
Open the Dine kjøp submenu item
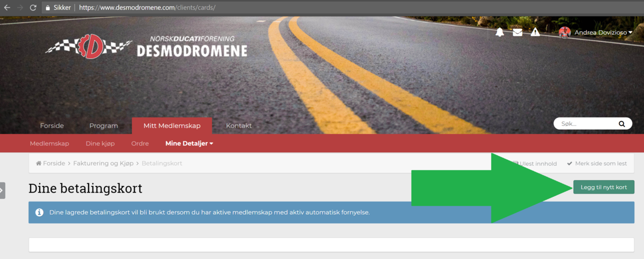100,144
